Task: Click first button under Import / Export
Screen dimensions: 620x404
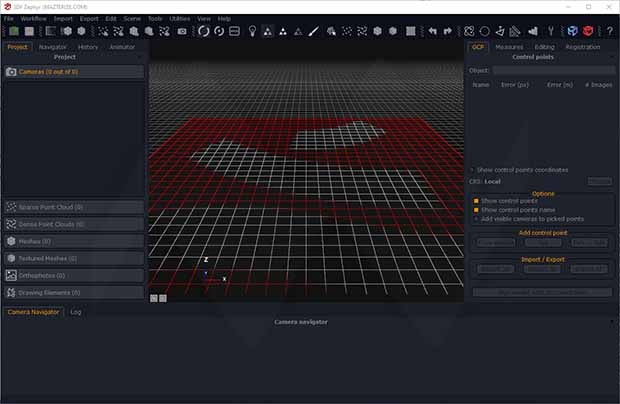Action: coord(496,269)
